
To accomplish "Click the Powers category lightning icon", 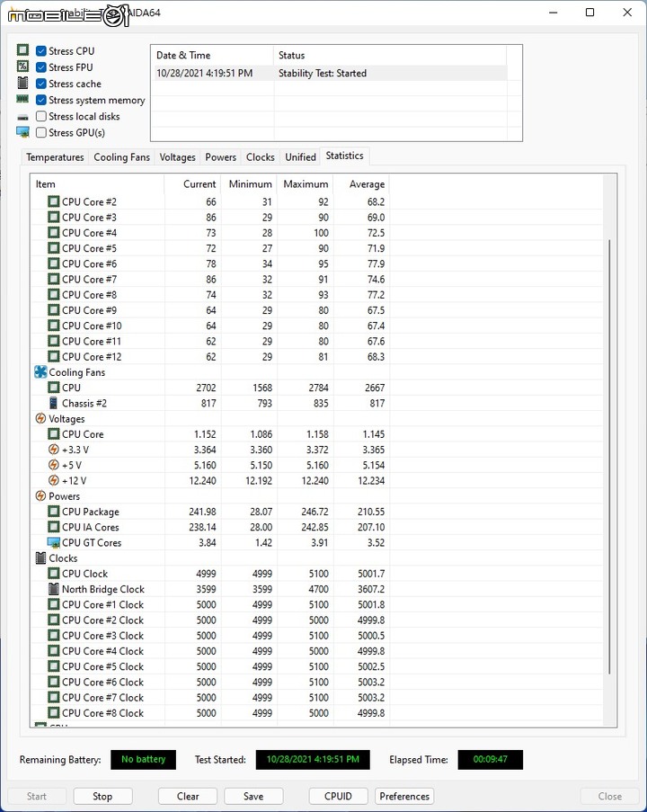I will pyautogui.click(x=40, y=496).
